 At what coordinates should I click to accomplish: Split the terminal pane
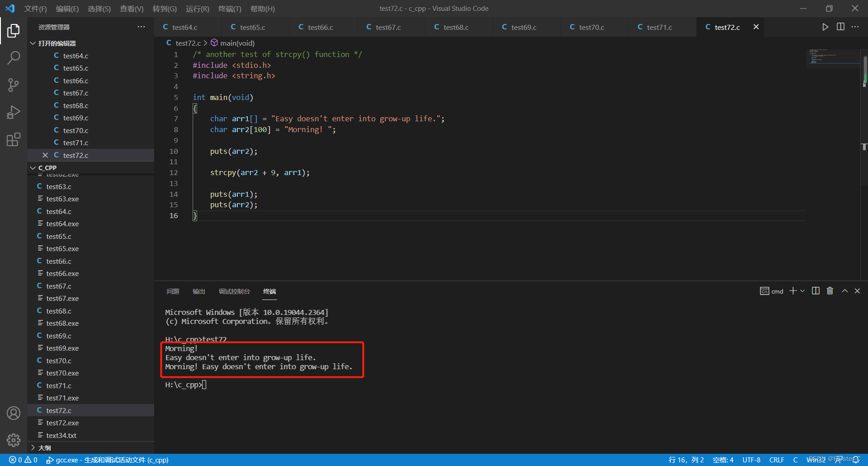pos(816,291)
